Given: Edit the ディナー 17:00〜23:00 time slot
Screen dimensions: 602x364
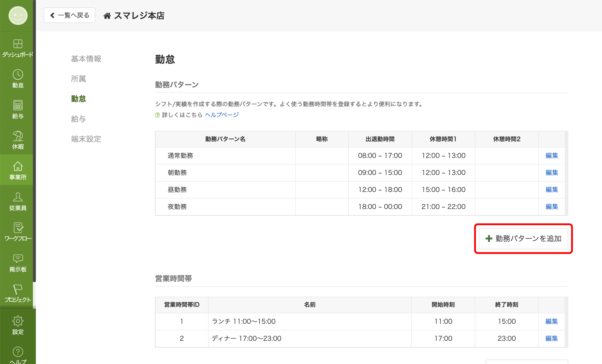Looking at the screenshot, I should pyautogui.click(x=551, y=338).
